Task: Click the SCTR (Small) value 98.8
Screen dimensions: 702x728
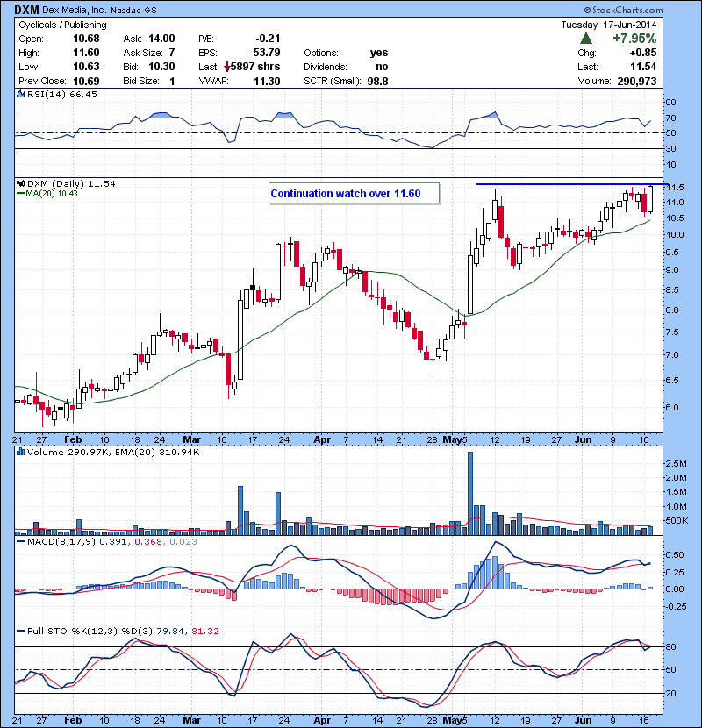Action: [377, 82]
